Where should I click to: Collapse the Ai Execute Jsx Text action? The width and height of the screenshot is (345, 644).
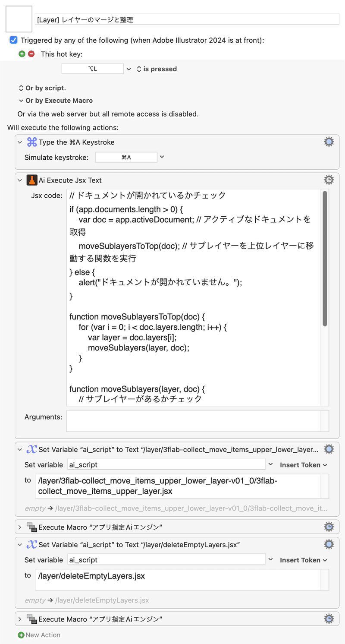(x=19, y=180)
